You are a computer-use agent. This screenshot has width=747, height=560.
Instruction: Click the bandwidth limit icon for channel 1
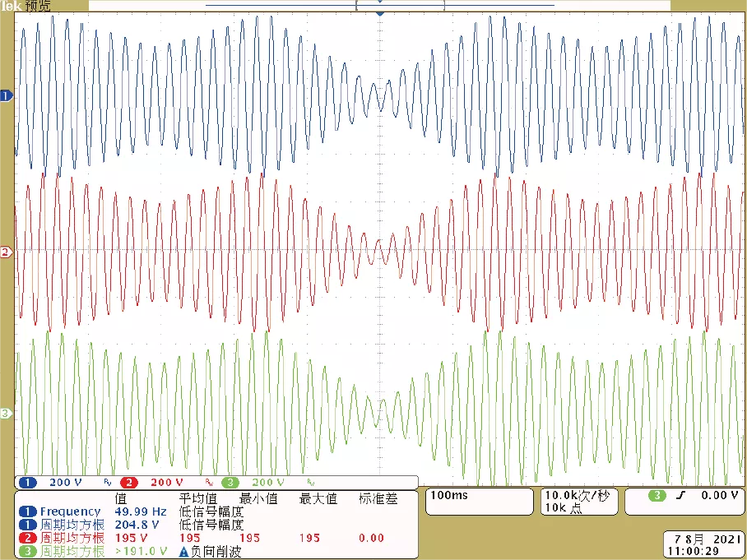coord(108,483)
